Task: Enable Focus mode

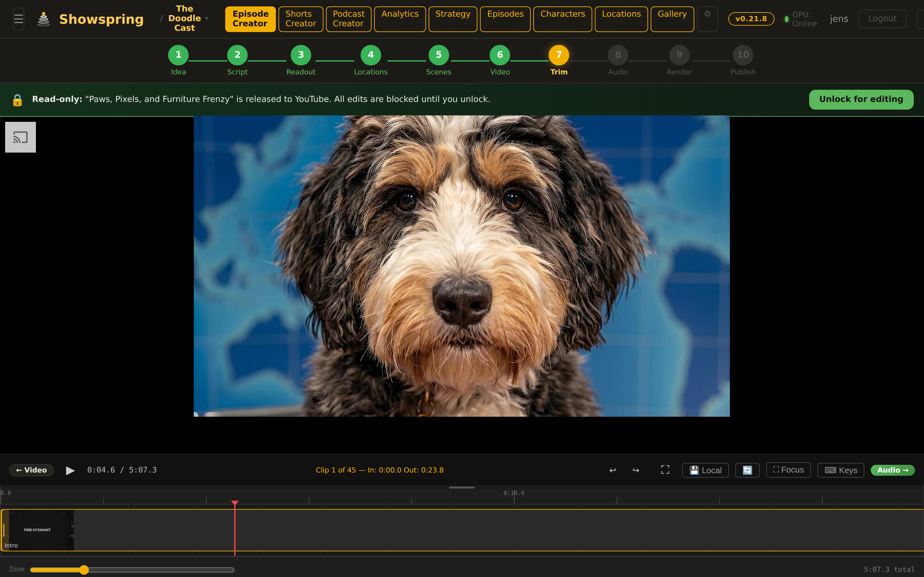Action: 788,470
